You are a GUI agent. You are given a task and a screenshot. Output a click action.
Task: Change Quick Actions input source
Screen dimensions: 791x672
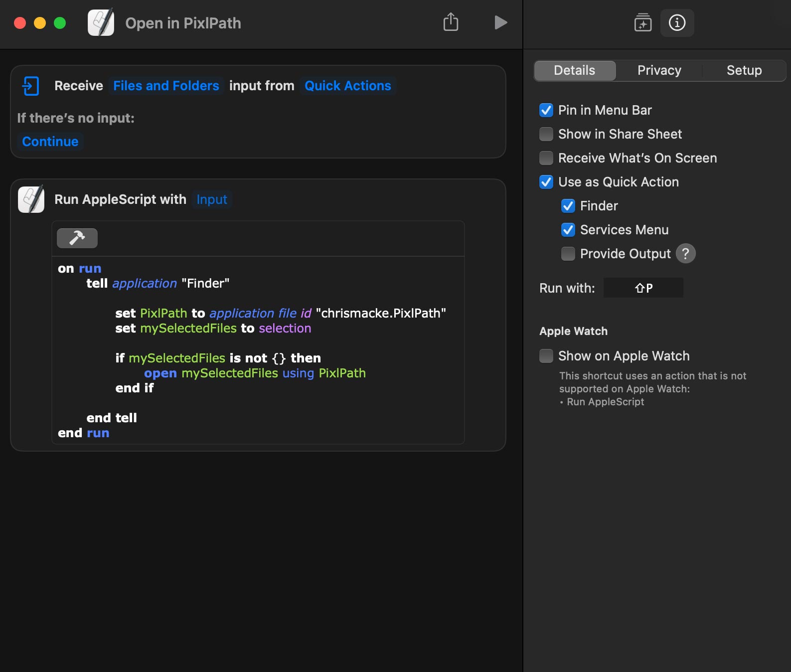347,86
